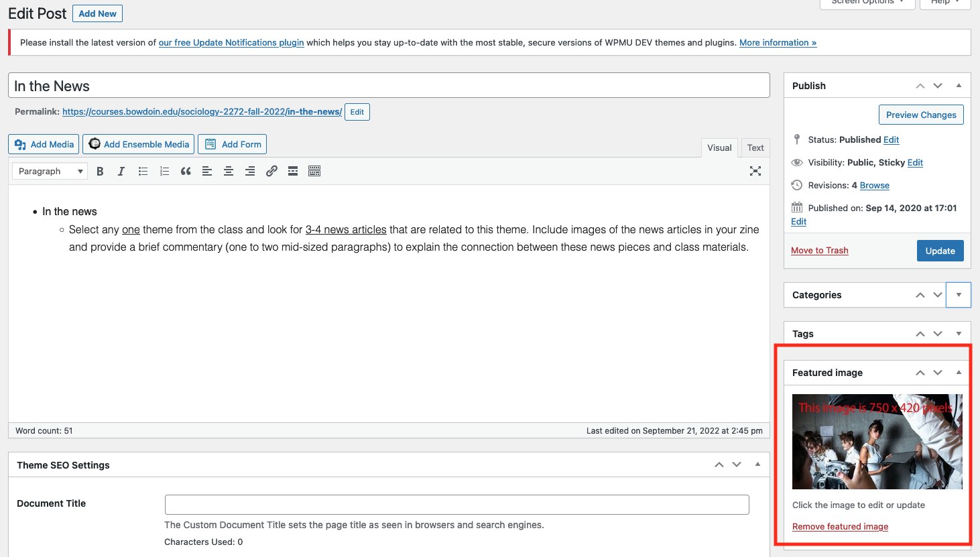This screenshot has height=557, width=980.
Task: Apply italic formatting to text
Action: [x=121, y=172]
